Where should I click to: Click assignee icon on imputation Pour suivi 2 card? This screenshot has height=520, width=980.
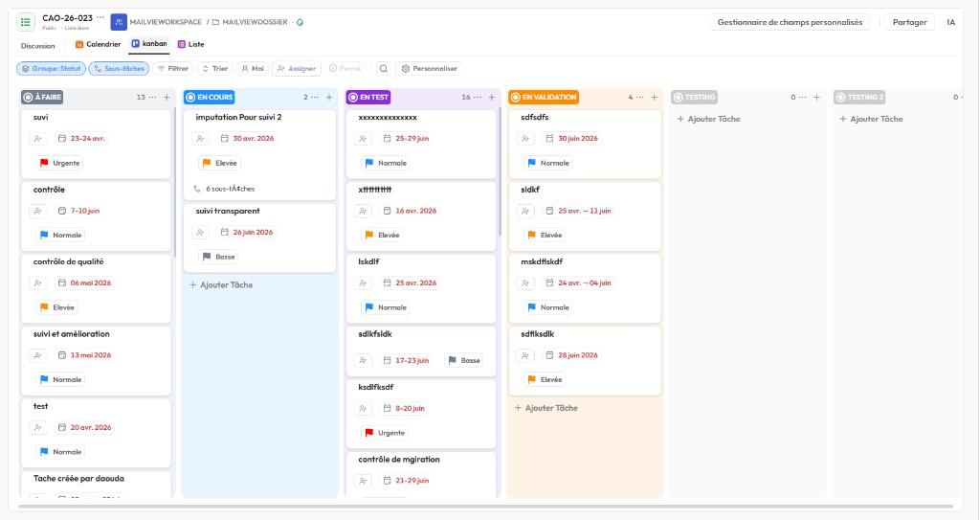pyautogui.click(x=201, y=139)
